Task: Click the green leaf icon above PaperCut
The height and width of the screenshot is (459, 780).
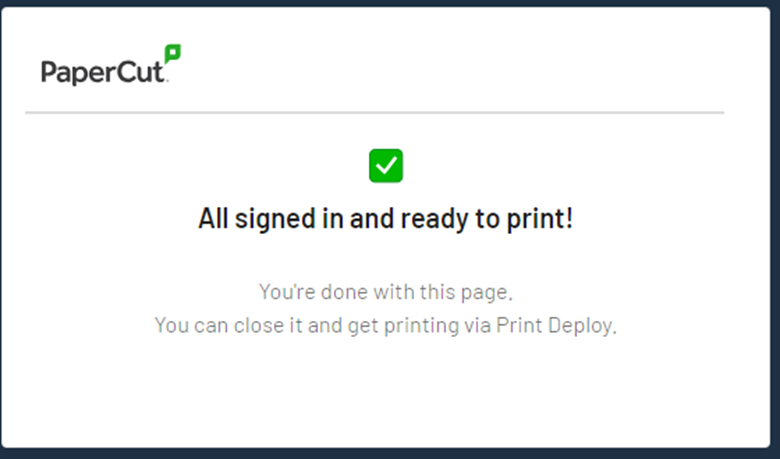Action: [173, 53]
